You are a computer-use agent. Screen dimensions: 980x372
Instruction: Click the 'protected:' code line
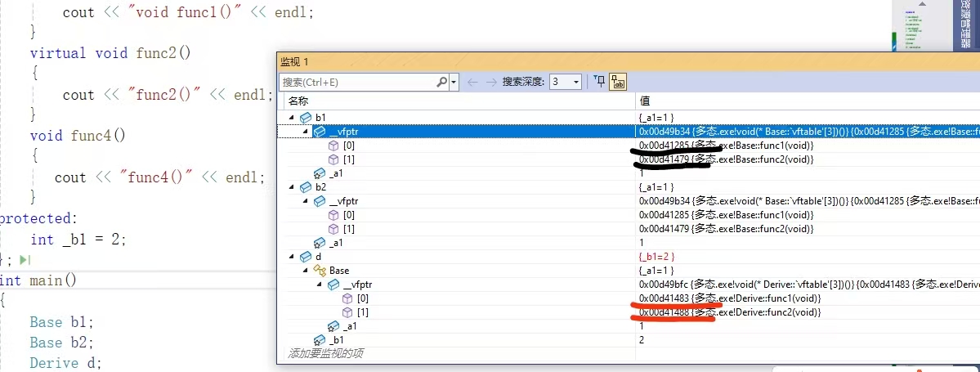pyautogui.click(x=38, y=218)
